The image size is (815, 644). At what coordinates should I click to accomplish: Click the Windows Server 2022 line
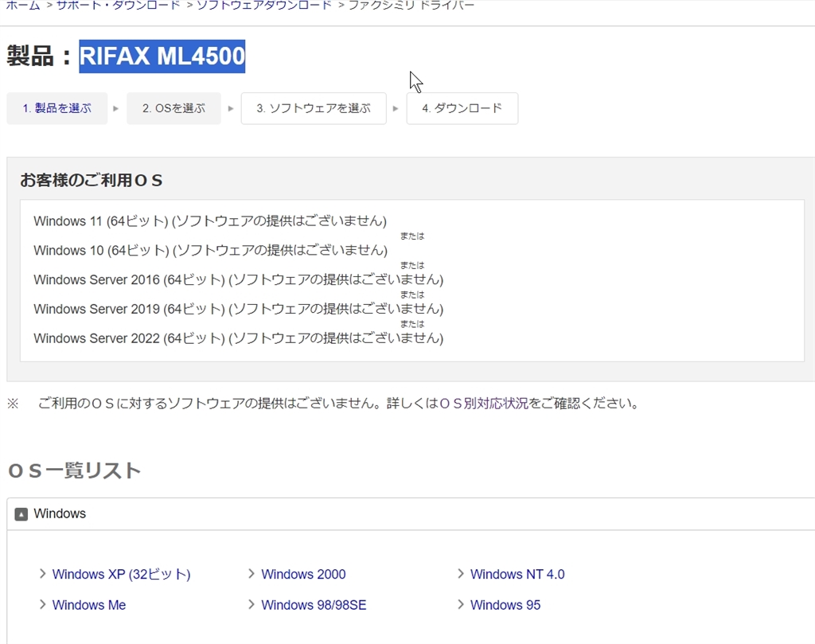[239, 338]
